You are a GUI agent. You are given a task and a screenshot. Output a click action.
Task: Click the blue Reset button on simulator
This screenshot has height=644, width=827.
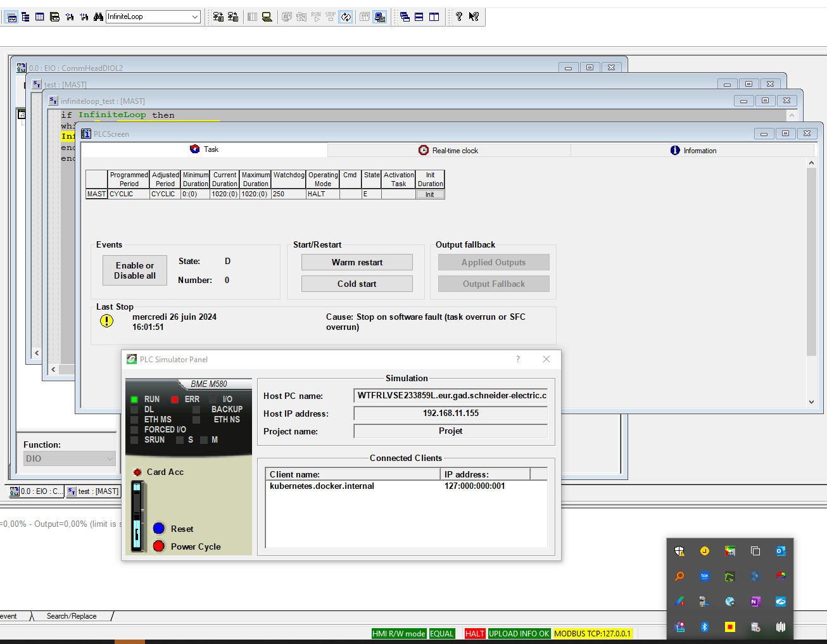[159, 529]
